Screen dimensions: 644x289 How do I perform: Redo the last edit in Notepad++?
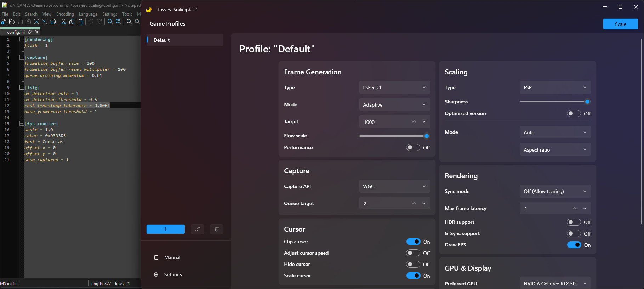(99, 22)
